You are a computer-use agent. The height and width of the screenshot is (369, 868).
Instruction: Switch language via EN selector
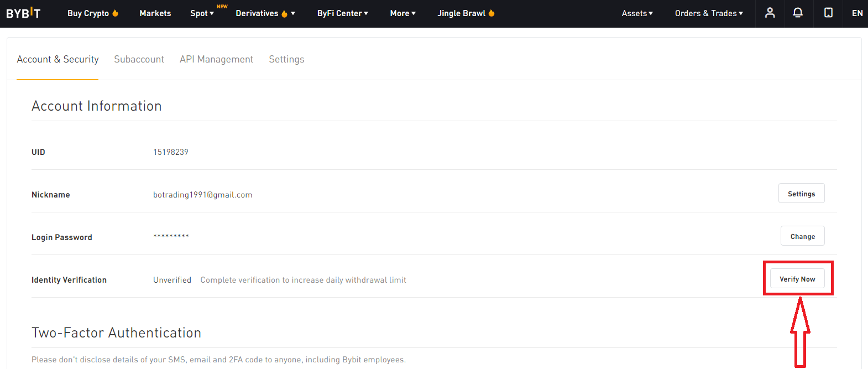point(857,13)
